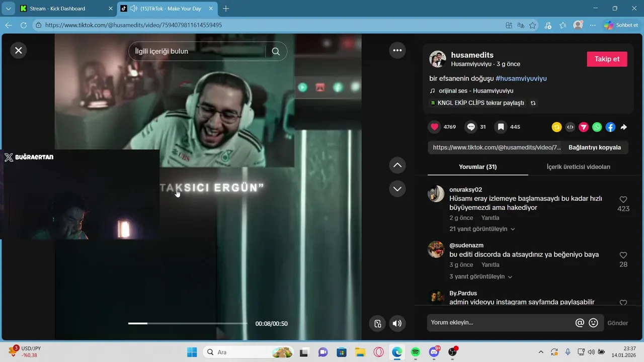This screenshot has height=362, width=644.
Task: Like @sudenazm's comment
Action: [x=623, y=255]
